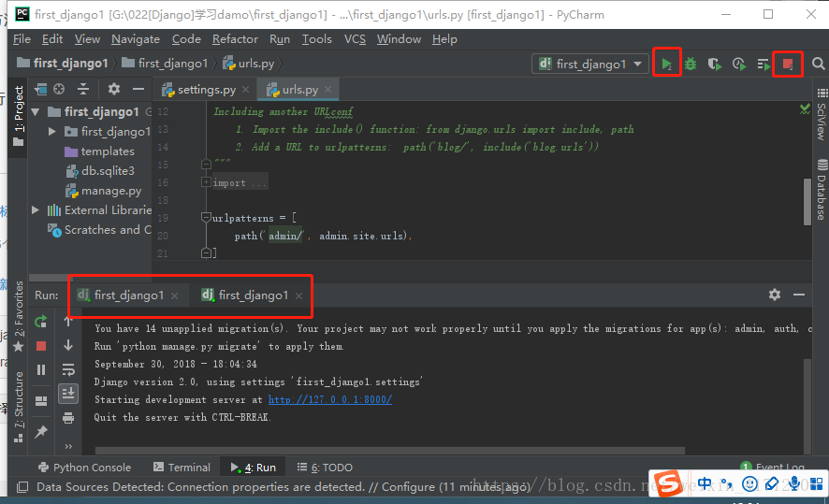Toggle the 7: Structure side tab
This screenshot has width=829, height=504.
coord(19,407)
